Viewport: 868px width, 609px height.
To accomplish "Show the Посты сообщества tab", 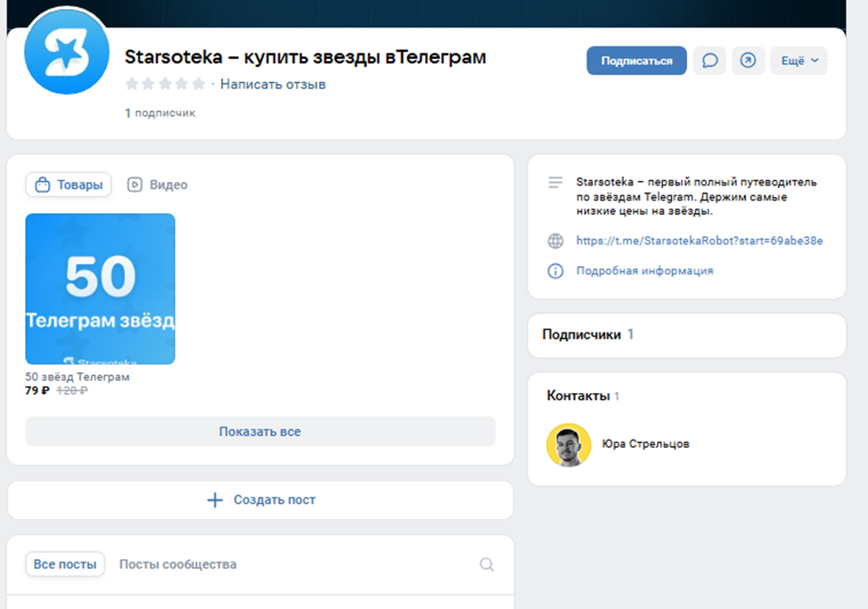I will pos(178,564).
